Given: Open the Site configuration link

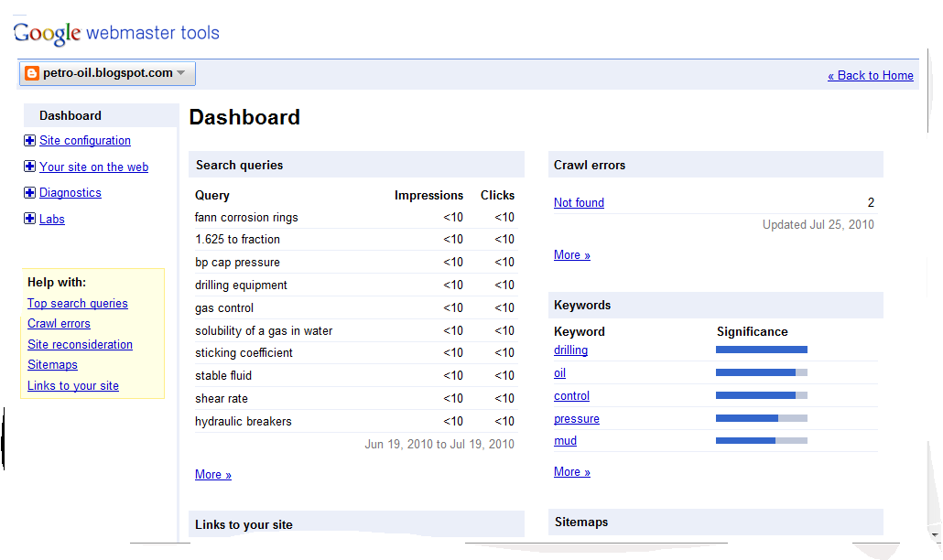Looking at the screenshot, I should (85, 141).
